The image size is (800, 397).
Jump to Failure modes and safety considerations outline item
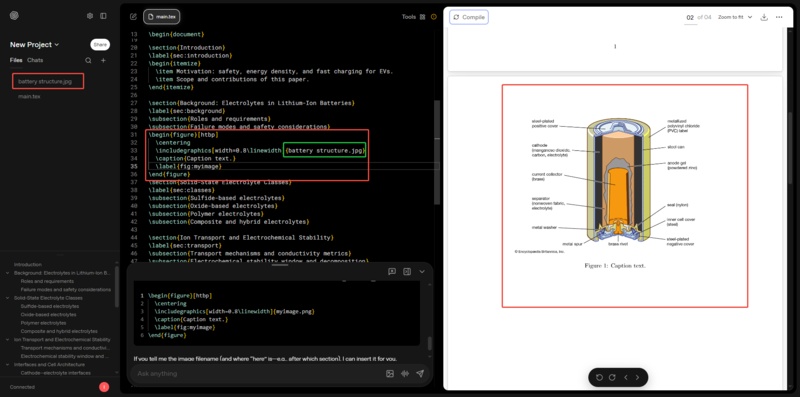point(65,289)
